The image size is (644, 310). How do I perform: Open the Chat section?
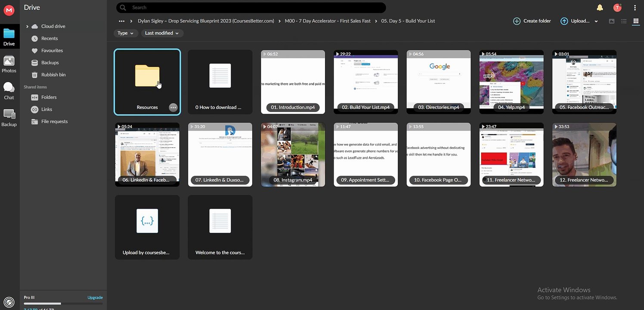[9, 91]
